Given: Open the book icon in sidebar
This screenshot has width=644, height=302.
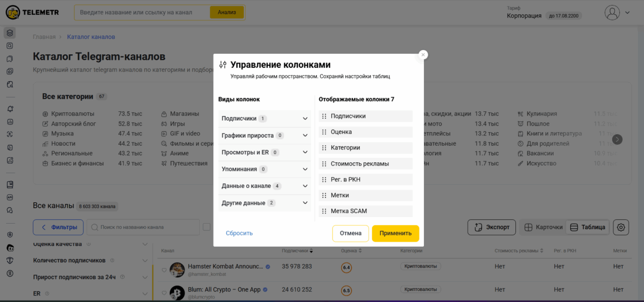Looking at the screenshot, I should coord(10,185).
